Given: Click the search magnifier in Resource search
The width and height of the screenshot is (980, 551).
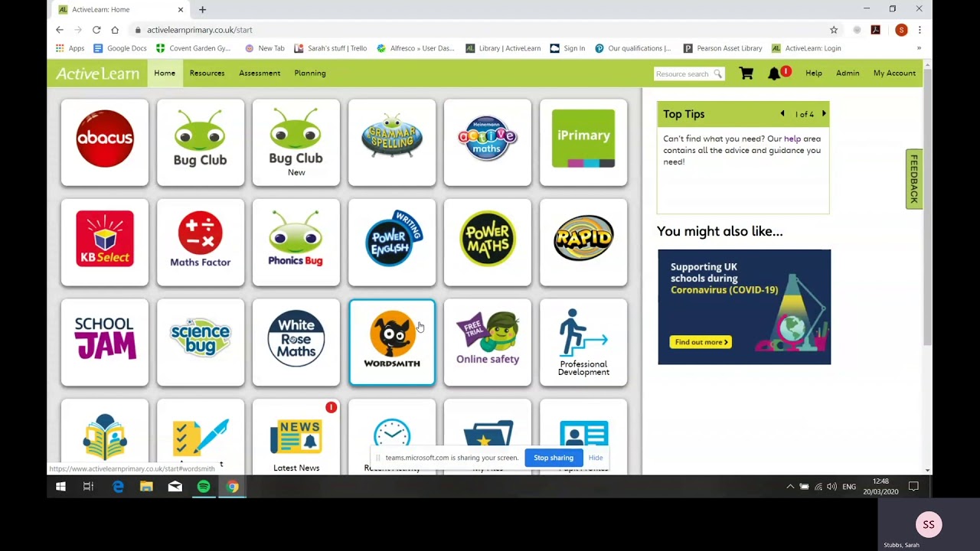Looking at the screenshot, I should (x=717, y=74).
